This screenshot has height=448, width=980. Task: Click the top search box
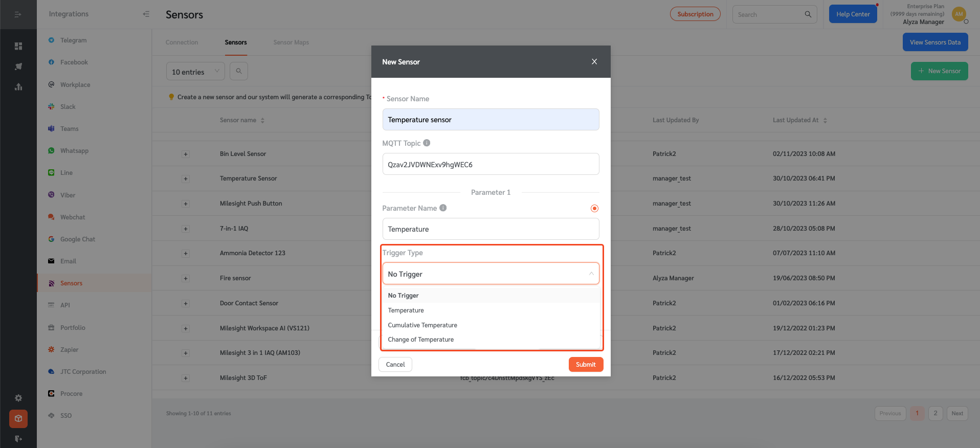coord(774,14)
